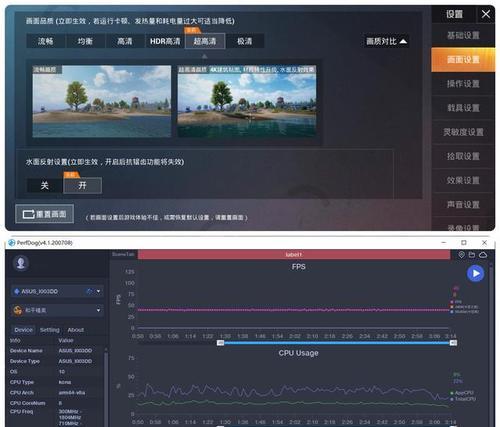Click the cloud upload icon in PerfDog

483,255
